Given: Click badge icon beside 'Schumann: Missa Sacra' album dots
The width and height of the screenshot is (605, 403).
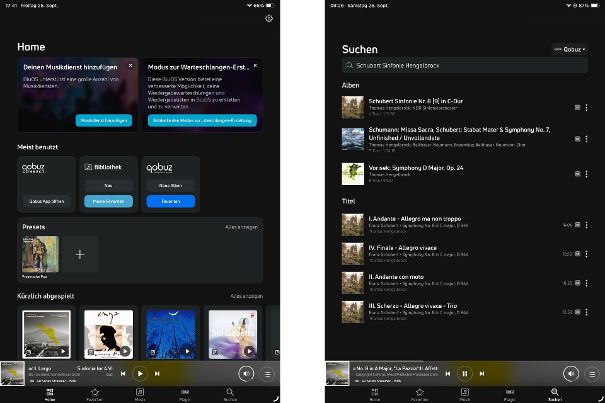Looking at the screenshot, I should (x=577, y=139).
